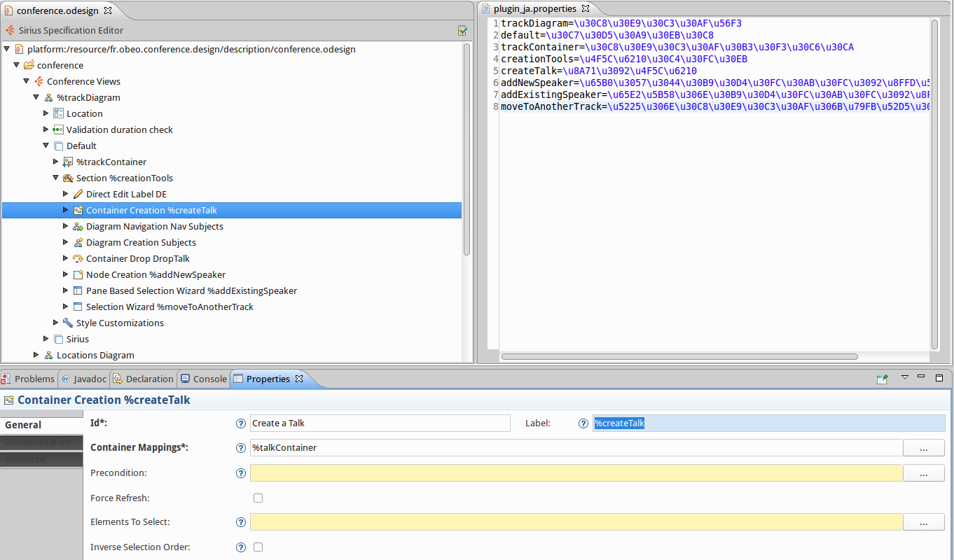
Task: Click the Id text field containing Create a Talk
Action: click(x=380, y=423)
